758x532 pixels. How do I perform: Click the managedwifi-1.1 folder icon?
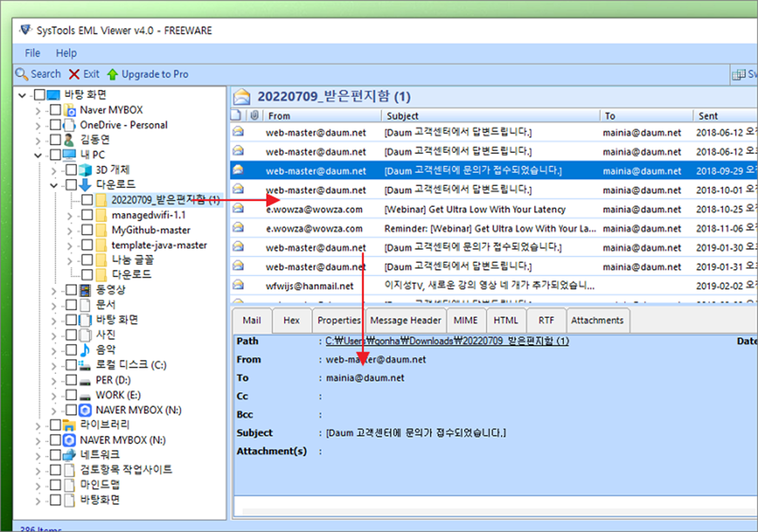tap(101, 215)
